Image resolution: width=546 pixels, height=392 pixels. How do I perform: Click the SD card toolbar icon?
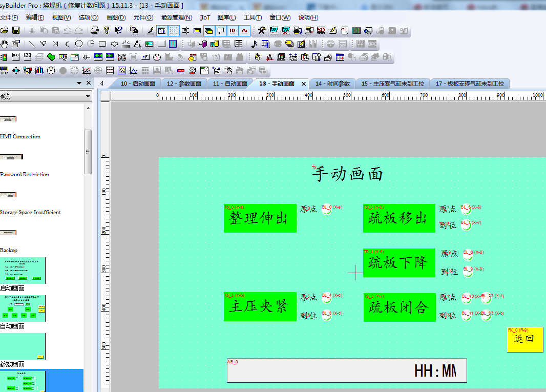coord(321,31)
